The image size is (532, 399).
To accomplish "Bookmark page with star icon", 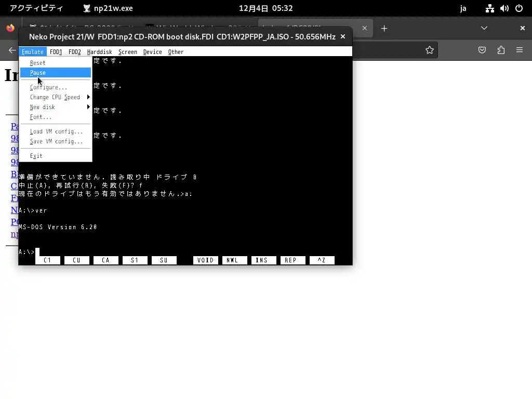I will coord(430,50).
